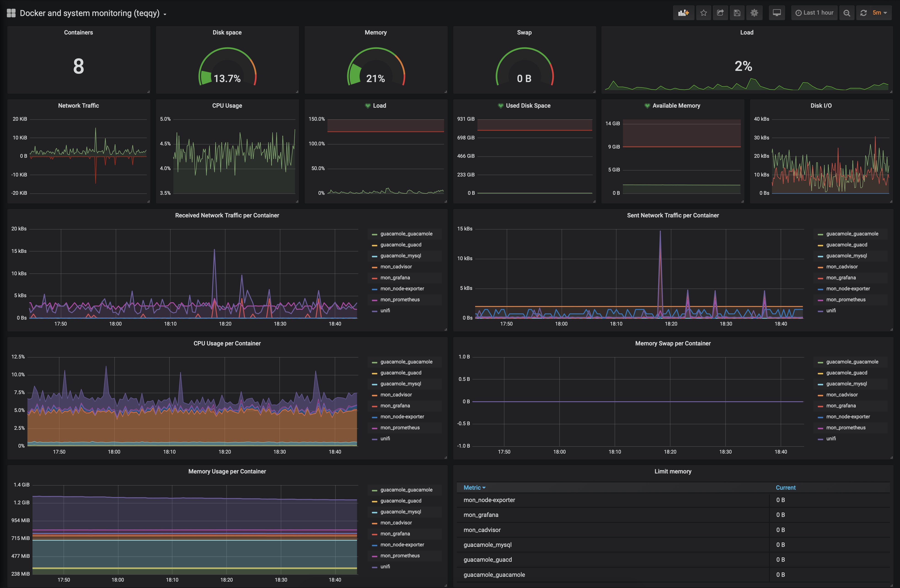Click the Add panel icon
This screenshot has height=588, width=900.
click(x=683, y=13)
